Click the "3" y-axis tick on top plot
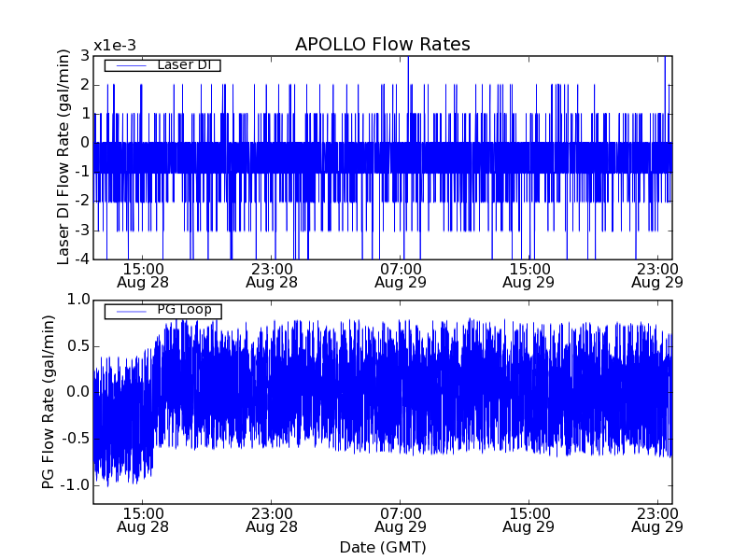Image resolution: width=747 pixels, height=560 pixels. (85, 56)
